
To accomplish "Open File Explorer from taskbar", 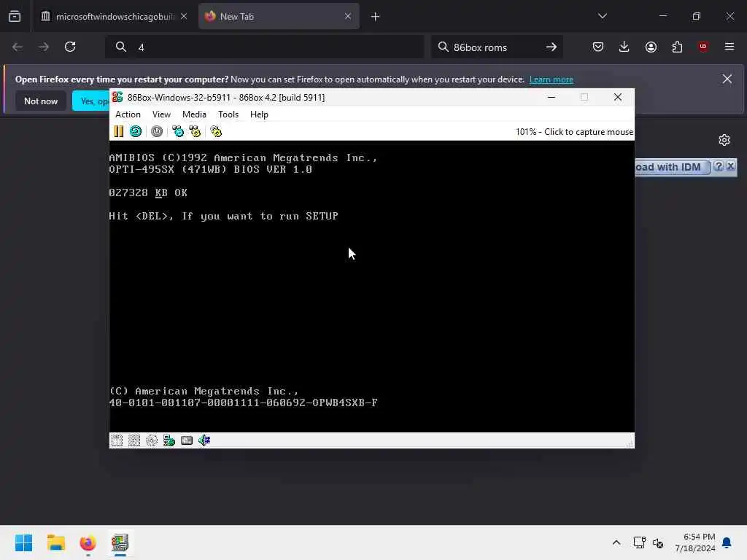I will [x=56, y=542].
